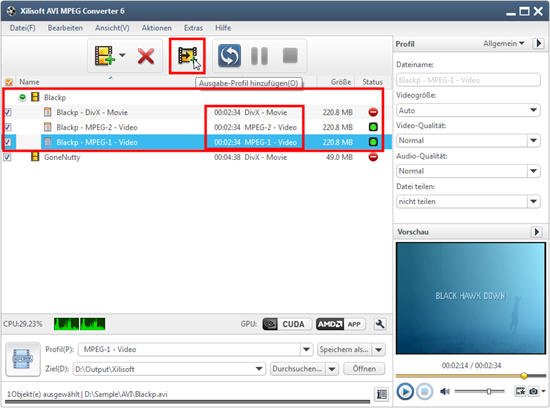Mute preview using the speaker icon

pos(444,391)
